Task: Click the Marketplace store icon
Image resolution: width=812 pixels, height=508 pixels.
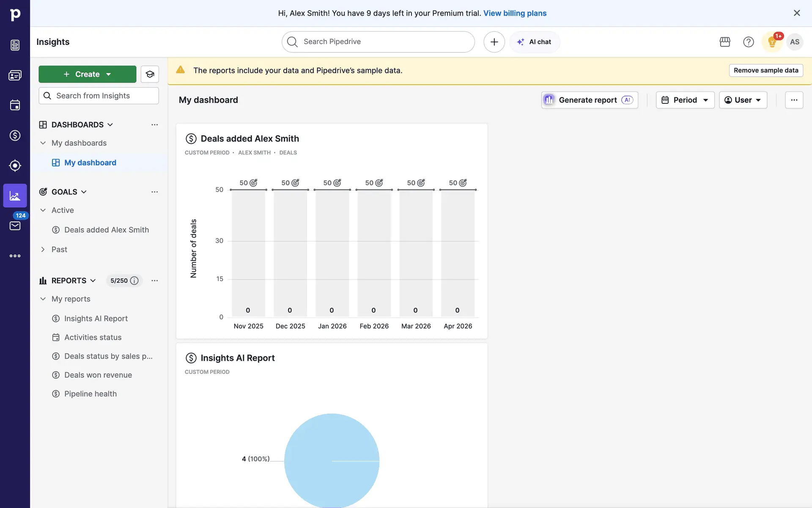Action: (725, 42)
